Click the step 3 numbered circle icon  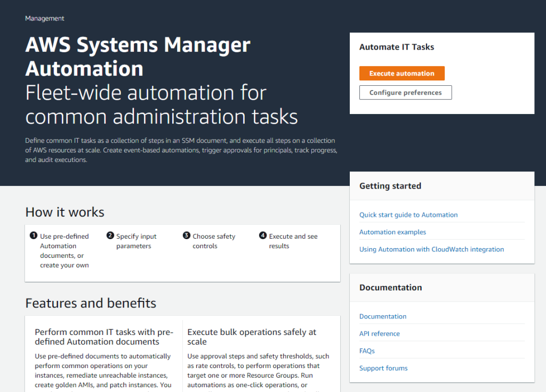click(x=187, y=236)
